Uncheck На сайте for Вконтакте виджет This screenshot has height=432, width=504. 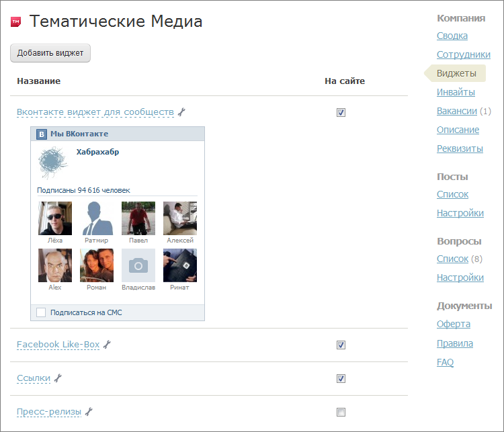pos(341,112)
